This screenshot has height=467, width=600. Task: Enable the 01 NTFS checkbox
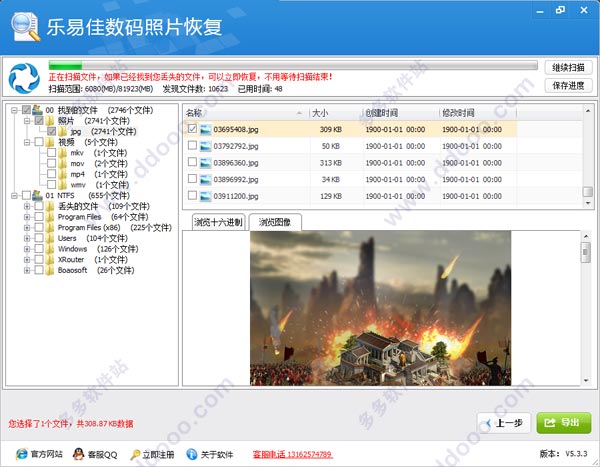pos(26,195)
